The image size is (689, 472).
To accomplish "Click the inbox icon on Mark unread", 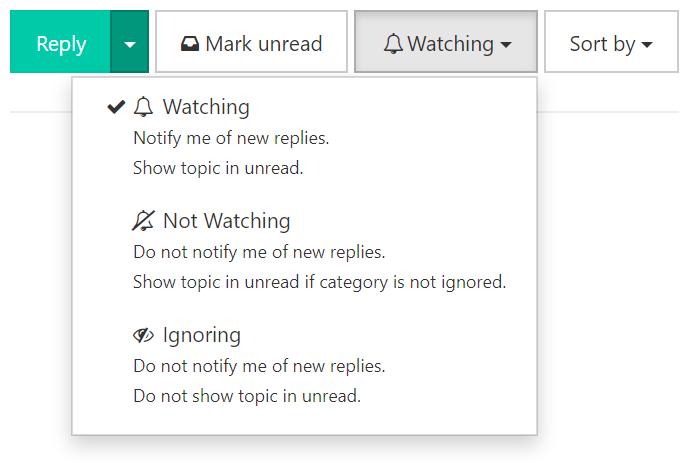I will click(189, 44).
